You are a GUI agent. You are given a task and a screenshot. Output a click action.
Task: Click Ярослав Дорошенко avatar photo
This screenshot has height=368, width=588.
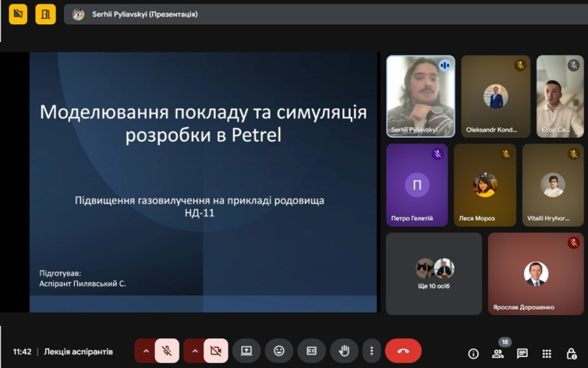536,274
